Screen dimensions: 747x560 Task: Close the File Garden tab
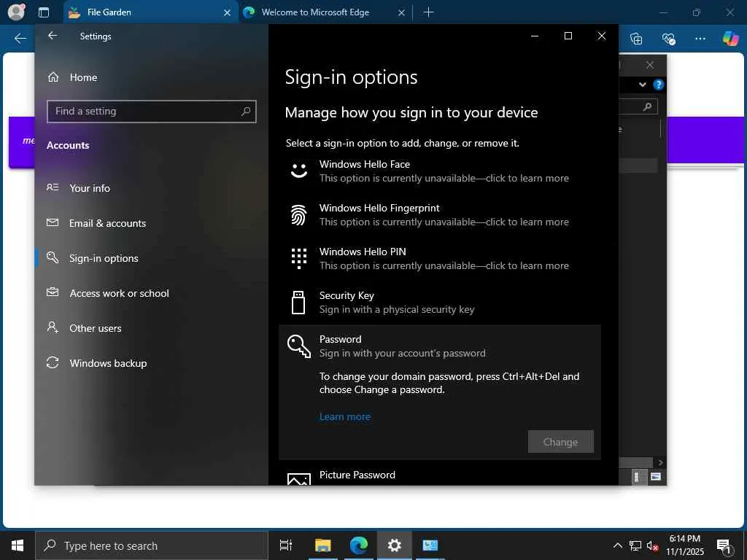click(228, 13)
